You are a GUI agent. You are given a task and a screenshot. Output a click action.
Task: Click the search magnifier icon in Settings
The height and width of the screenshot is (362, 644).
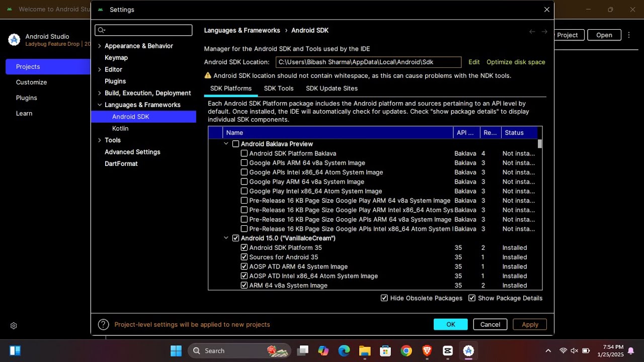click(x=101, y=30)
